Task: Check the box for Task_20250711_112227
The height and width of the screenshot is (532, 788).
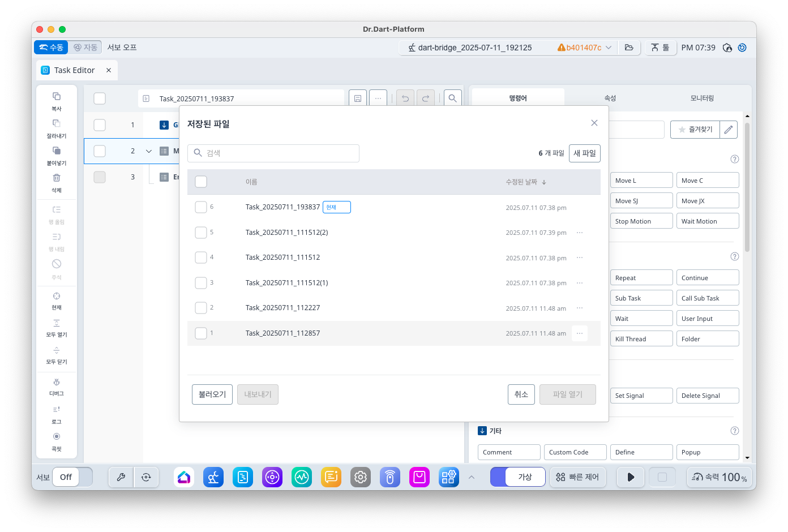Action: tap(201, 308)
